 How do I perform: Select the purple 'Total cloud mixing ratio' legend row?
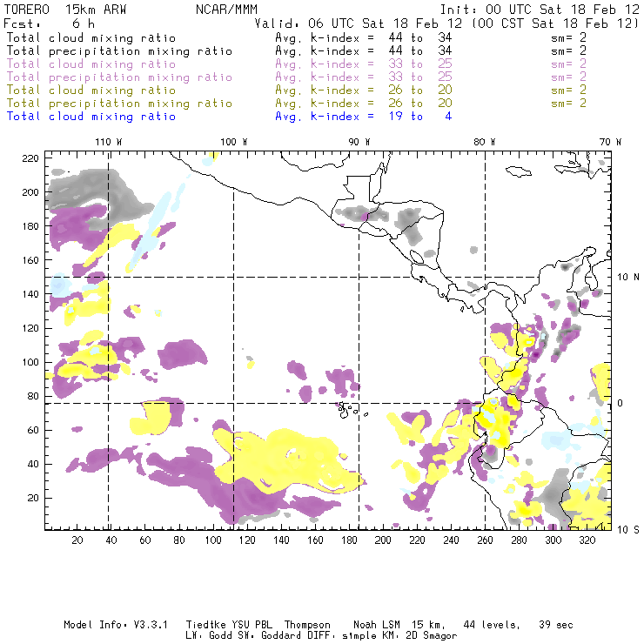point(91,64)
